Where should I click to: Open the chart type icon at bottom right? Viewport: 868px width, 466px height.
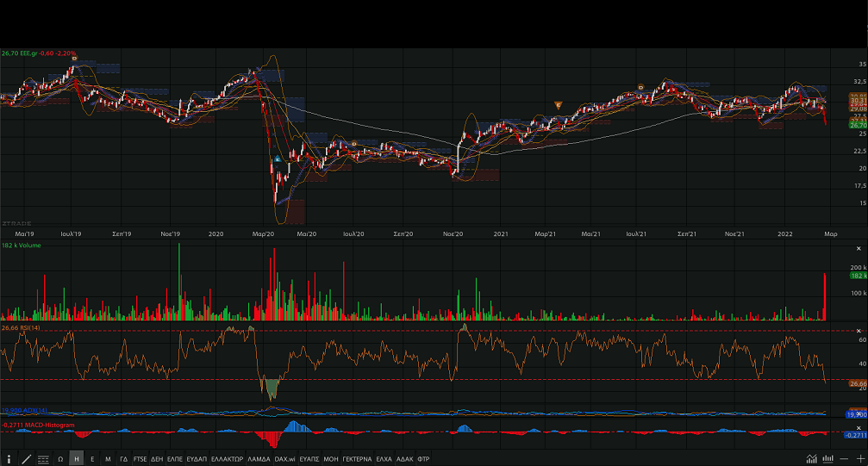[812, 459]
